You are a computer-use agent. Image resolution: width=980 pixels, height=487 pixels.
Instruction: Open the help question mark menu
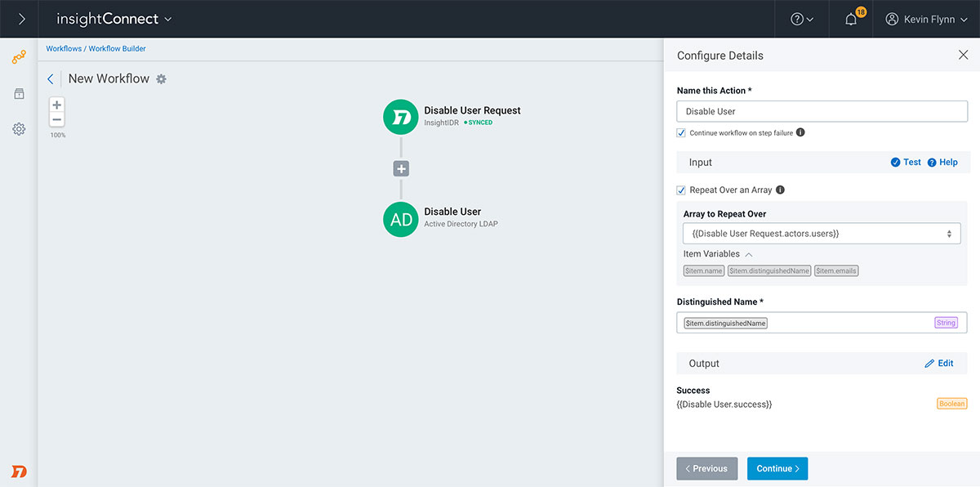coord(802,20)
